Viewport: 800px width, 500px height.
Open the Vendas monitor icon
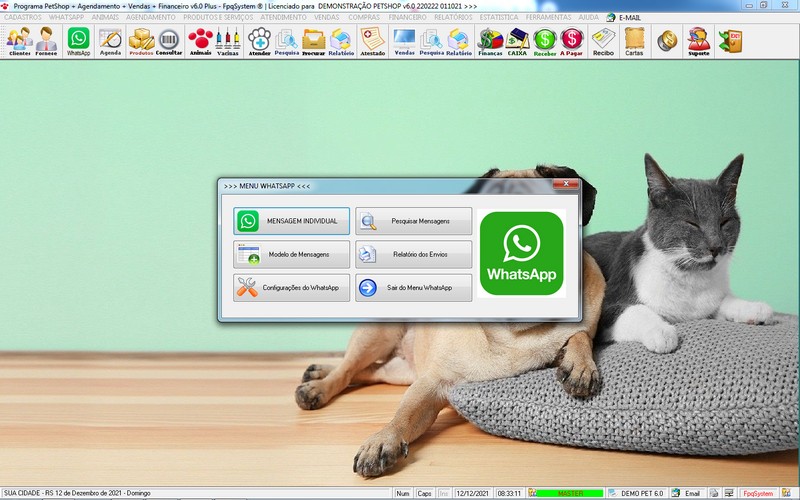[x=405, y=41]
